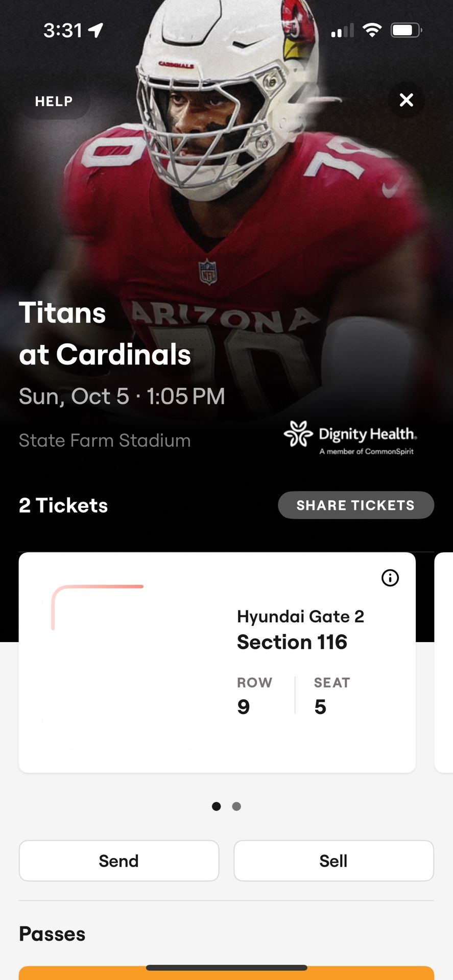The image size is (453, 980).
Task: Tap the ticket info circle icon
Action: pyautogui.click(x=390, y=578)
